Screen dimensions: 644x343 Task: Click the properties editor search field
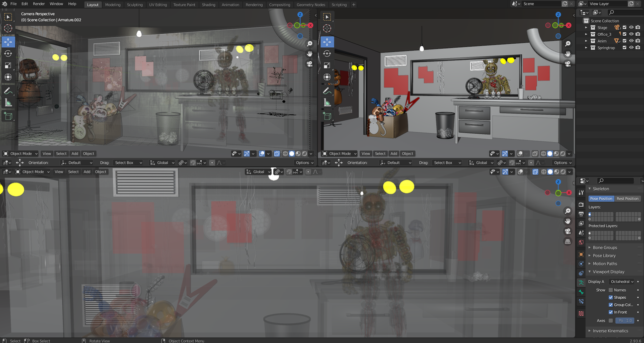coord(616,181)
